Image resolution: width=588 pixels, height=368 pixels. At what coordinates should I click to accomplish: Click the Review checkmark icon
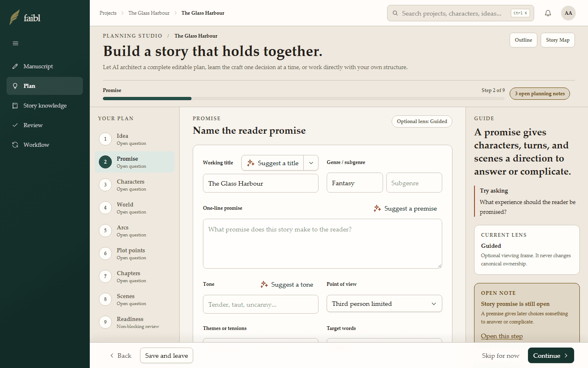[15, 125]
